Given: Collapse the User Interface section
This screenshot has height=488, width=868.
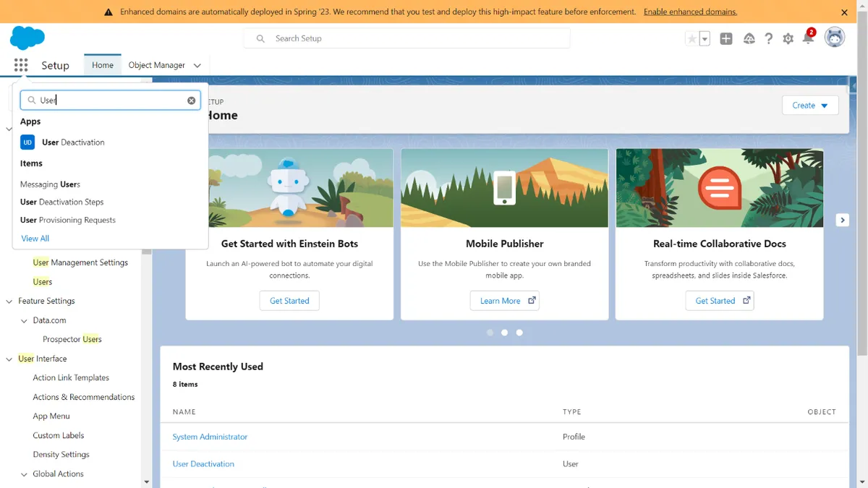Looking at the screenshot, I should pos(9,359).
